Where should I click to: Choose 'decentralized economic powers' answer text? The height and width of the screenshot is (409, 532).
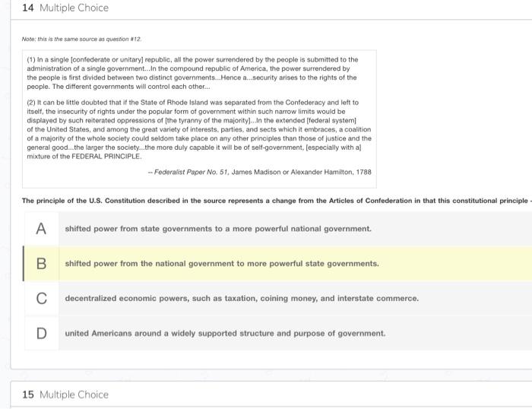click(x=242, y=298)
